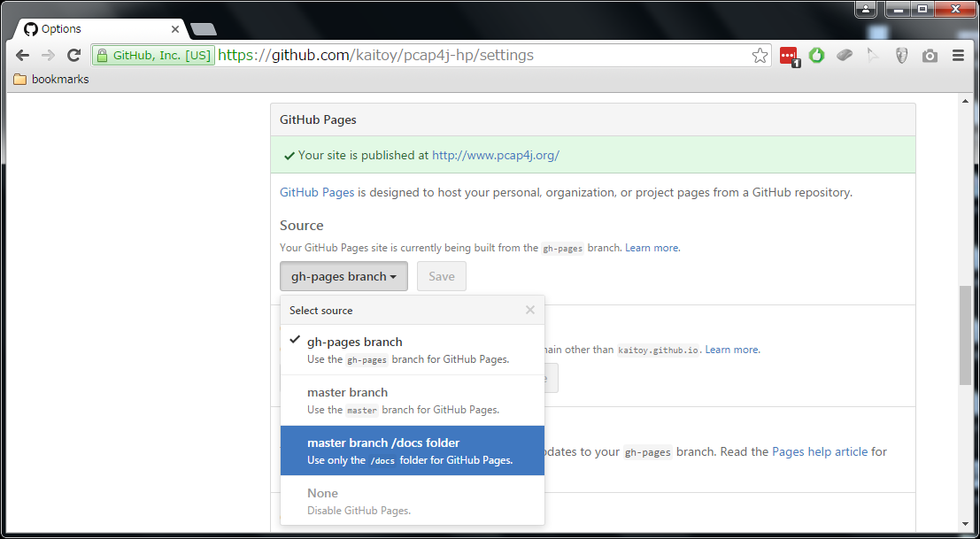
Task: Click the shield extension icon
Action: point(901,56)
